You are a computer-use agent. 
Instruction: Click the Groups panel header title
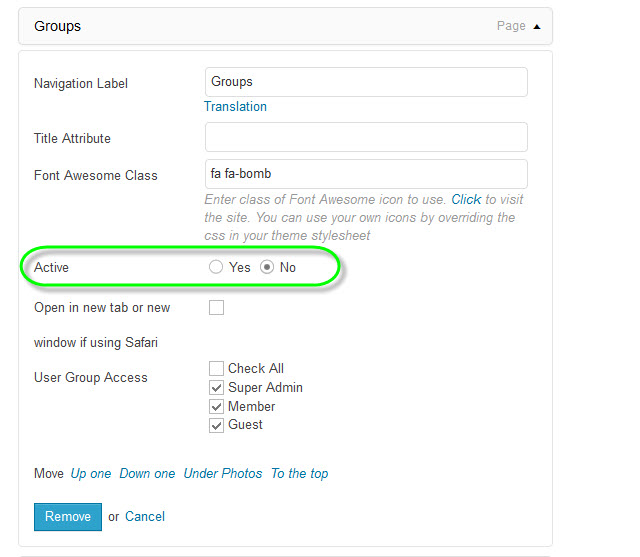point(58,26)
